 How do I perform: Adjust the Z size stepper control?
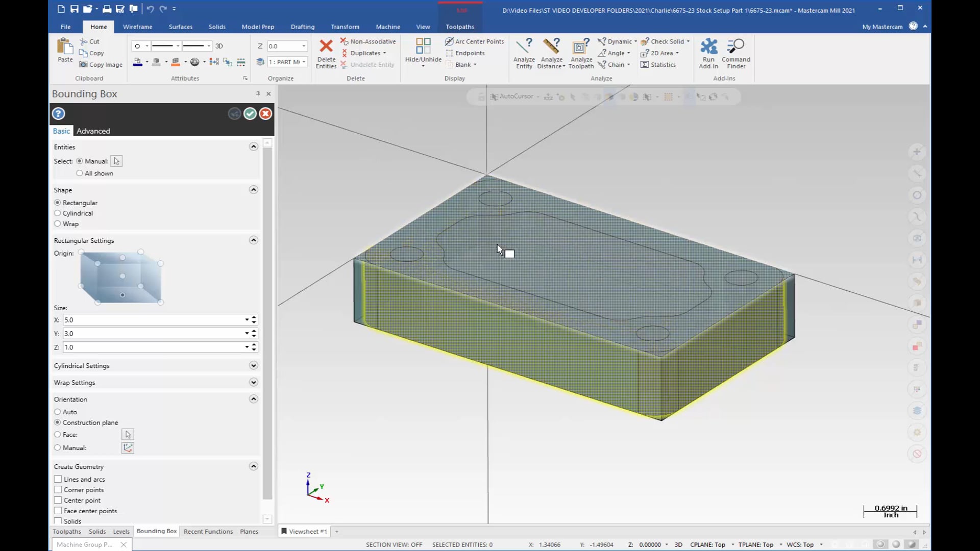click(254, 347)
